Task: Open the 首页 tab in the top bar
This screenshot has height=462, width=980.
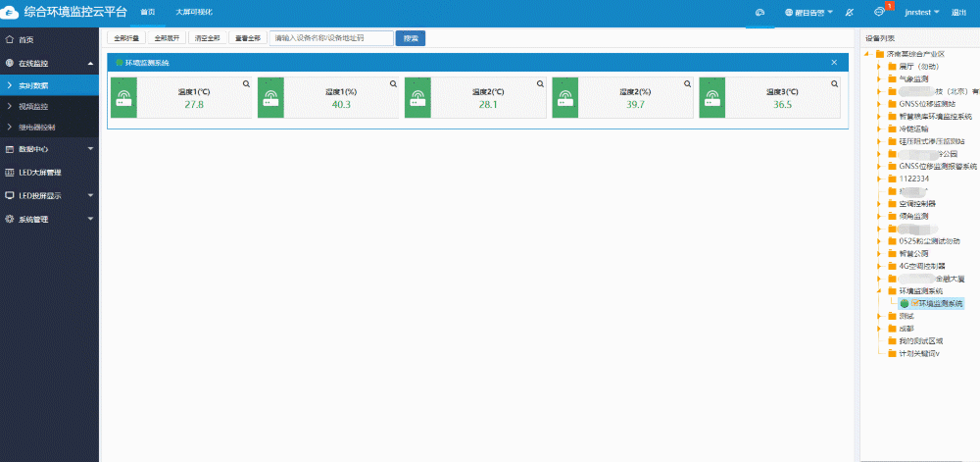Action: point(148,12)
